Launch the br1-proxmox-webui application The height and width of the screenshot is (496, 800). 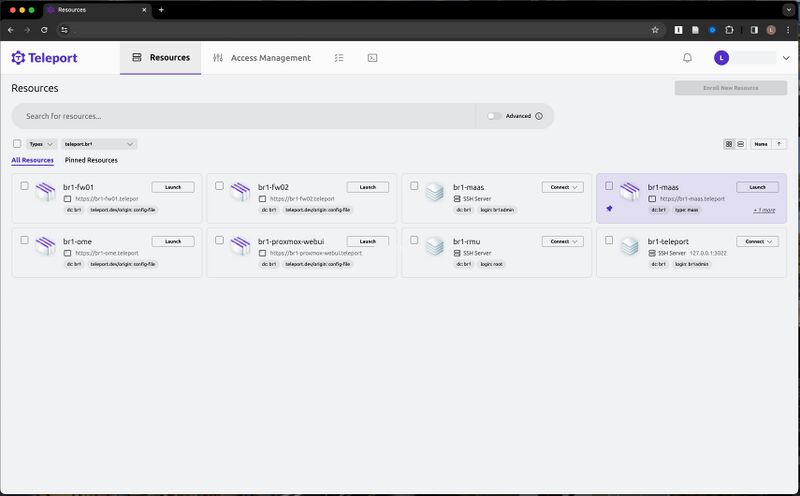tap(368, 241)
